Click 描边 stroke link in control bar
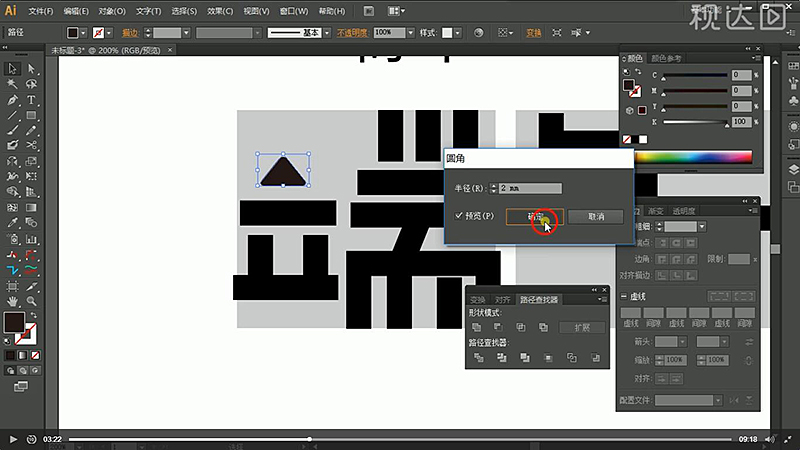Screen dimensions: 800x450 130,33
